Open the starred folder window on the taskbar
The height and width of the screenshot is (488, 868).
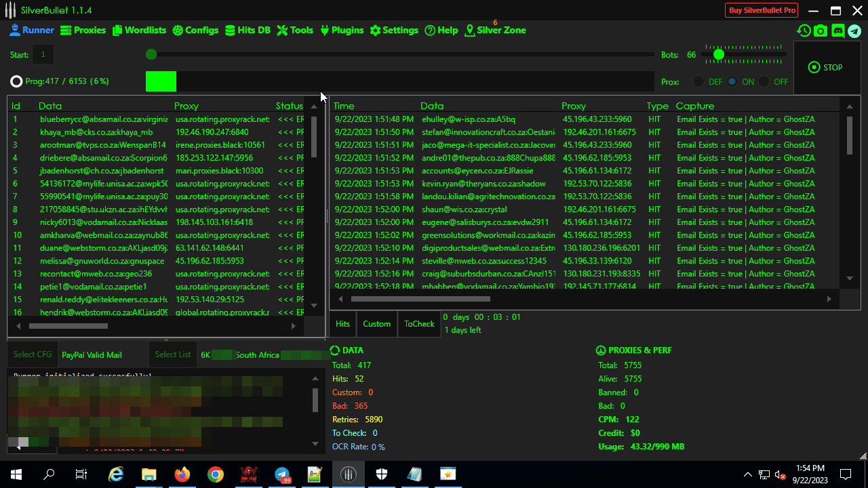click(448, 474)
